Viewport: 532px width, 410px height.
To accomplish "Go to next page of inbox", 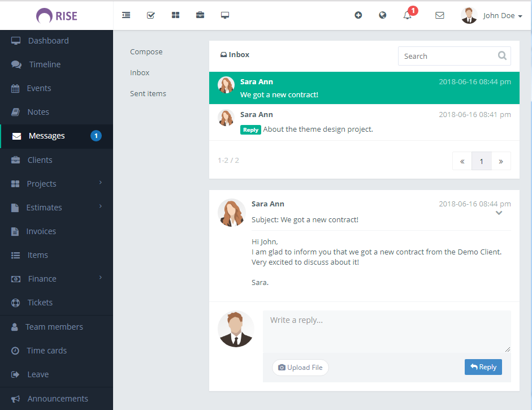I will (501, 161).
